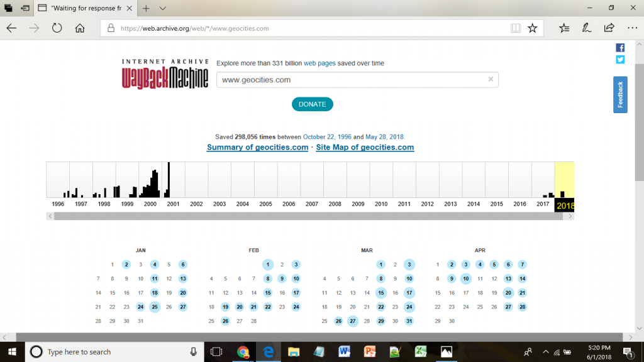
Task: Click the Wayback Machine logo
Action: (x=165, y=75)
